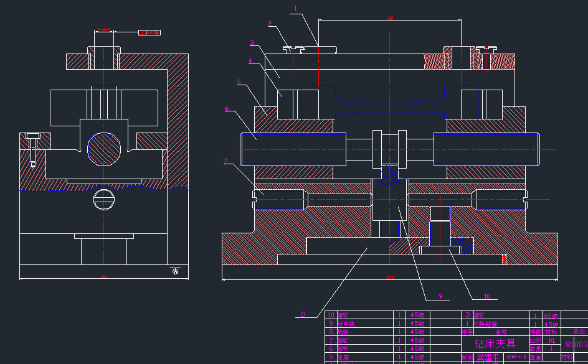Select the 数量 label in the title block
The height and width of the screenshot is (364, 588).
click(535, 348)
